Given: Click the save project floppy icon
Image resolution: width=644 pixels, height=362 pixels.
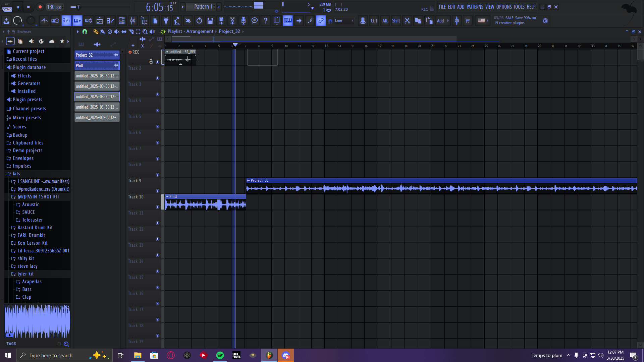Looking at the screenshot, I should tap(210, 21).
